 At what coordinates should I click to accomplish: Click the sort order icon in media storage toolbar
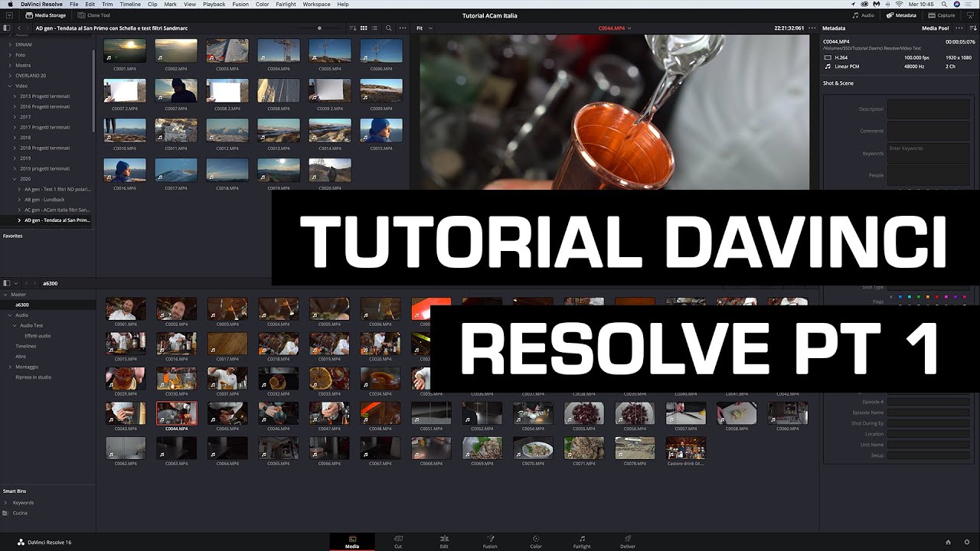(x=353, y=28)
